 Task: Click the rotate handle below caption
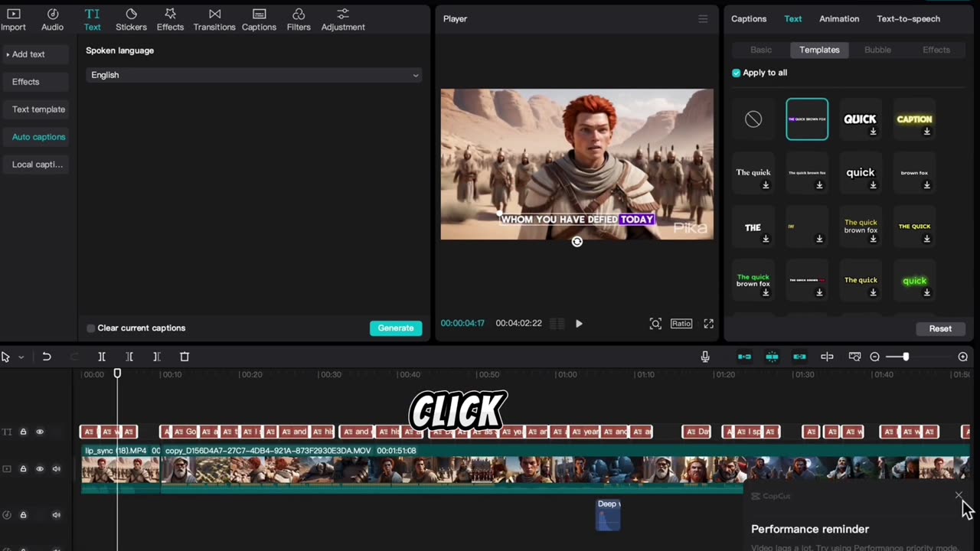click(577, 242)
